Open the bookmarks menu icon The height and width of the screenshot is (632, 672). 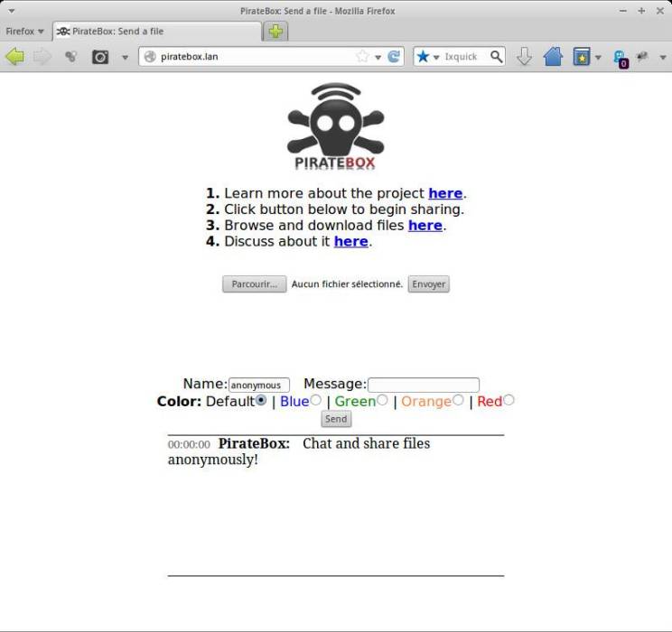(x=582, y=57)
